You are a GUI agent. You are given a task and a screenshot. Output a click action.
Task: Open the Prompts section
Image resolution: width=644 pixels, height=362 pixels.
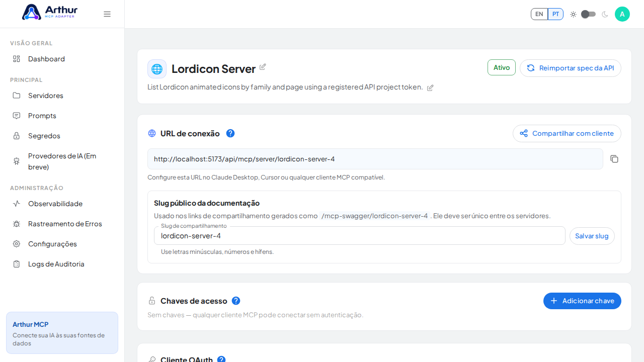tap(62, 116)
